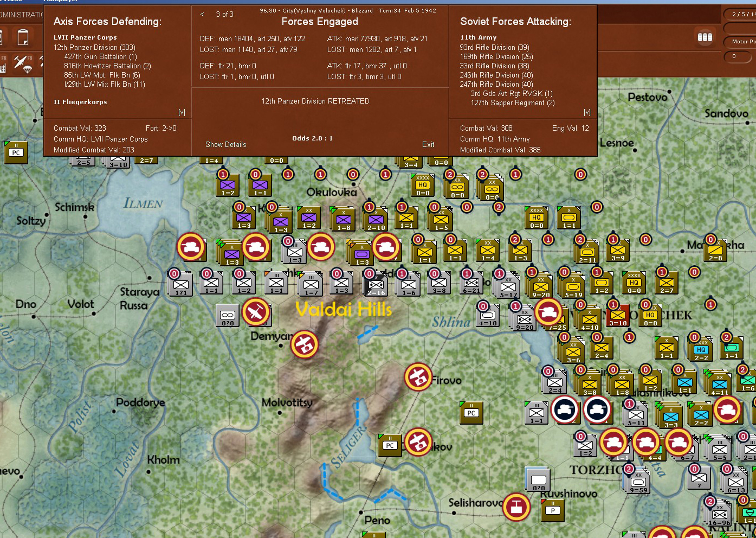
Task: Click I/29th LW Mix Flk Bn (11) entry
Action: [105, 84]
